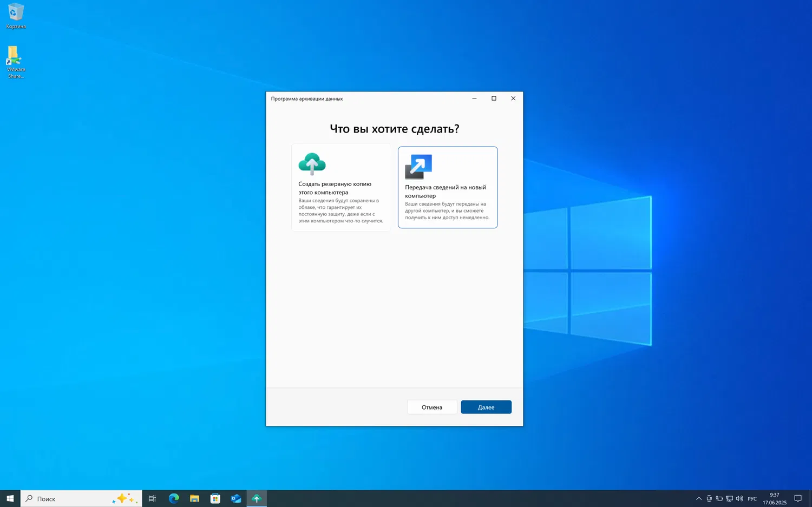
Task: Click the blue arrow transfer-to-new-computer icon
Action: pyautogui.click(x=418, y=167)
